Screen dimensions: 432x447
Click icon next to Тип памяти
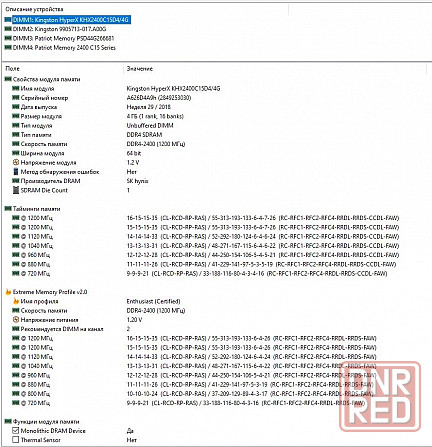click(x=16, y=135)
